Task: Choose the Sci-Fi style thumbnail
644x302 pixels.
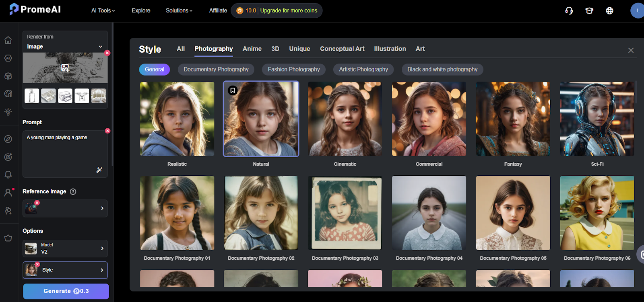Action: [597, 119]
